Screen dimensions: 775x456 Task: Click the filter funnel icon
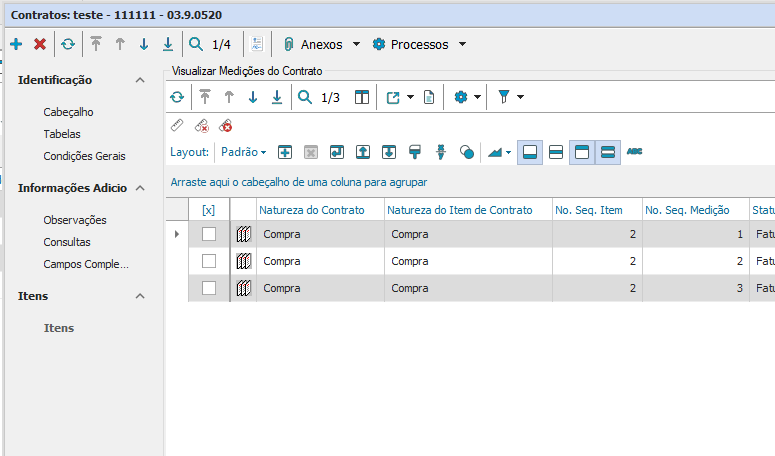pyautogui.click(x=504, y=97)
